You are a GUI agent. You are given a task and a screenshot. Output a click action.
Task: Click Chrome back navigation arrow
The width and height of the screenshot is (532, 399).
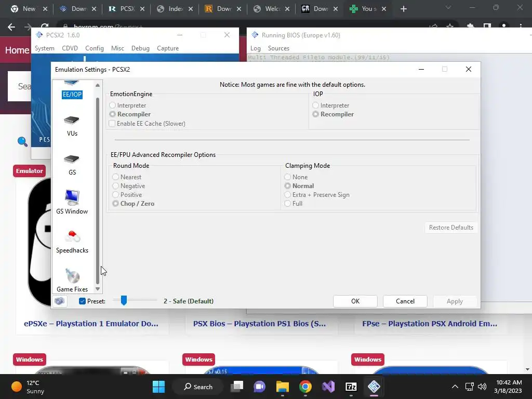coord(11,27)
